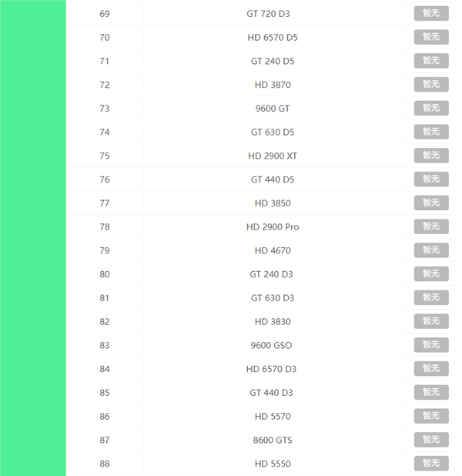Click the 暂无 button for GT 720 D3

(431, 14)
